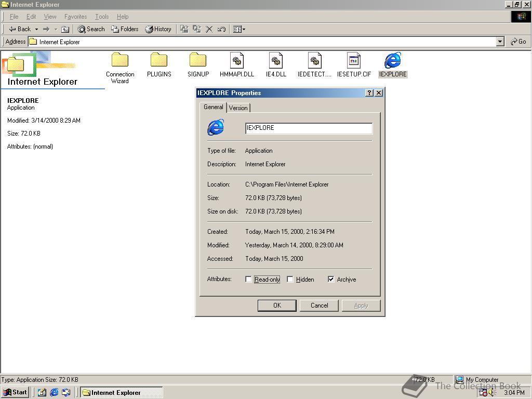Click the IEXPLORE filename text field
The image size is (532, 399).
point(309,128)
